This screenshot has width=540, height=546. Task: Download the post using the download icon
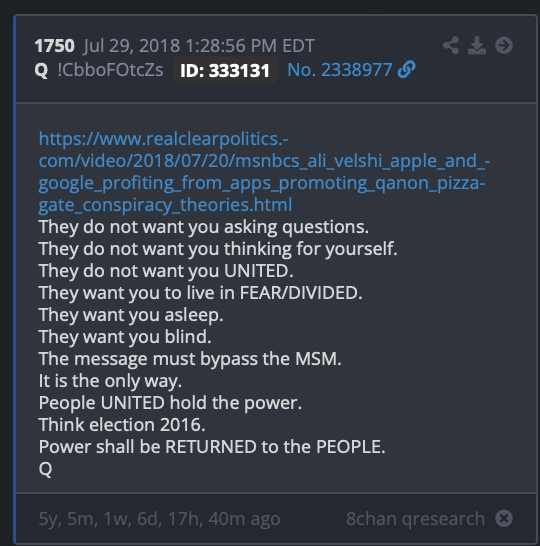pos(477,45)
